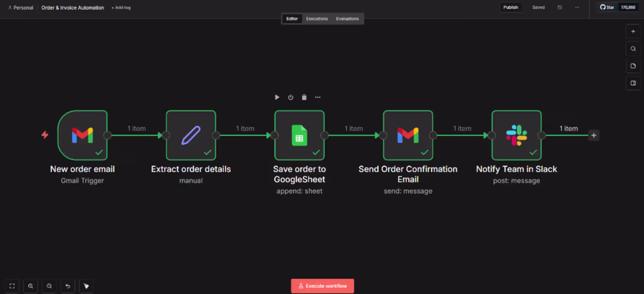644x294 pixels.
Task: Zoom in on the canvas
Action: click(30, 286)
